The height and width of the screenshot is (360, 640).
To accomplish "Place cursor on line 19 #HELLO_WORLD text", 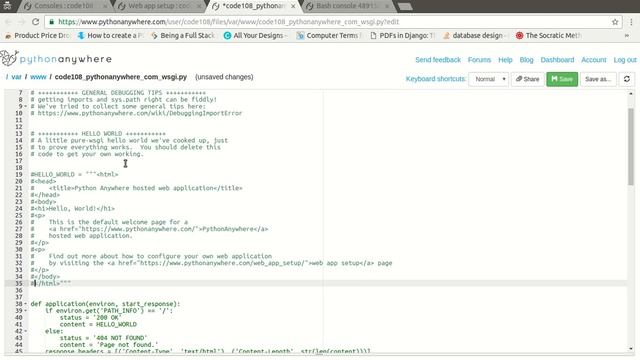I will [x=74, y=174].
